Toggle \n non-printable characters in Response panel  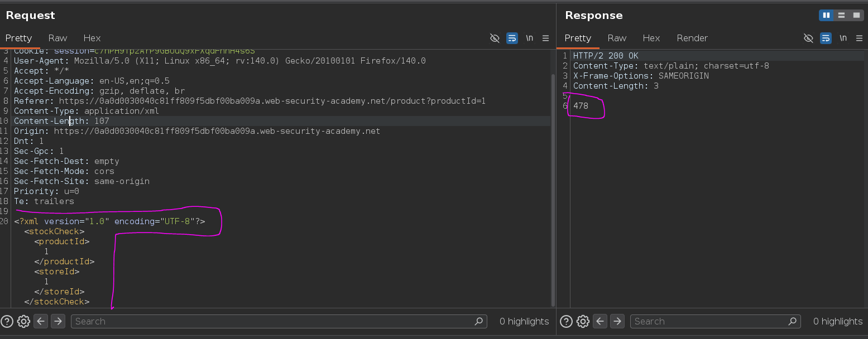pyautogui.click(x=843, y=38)
